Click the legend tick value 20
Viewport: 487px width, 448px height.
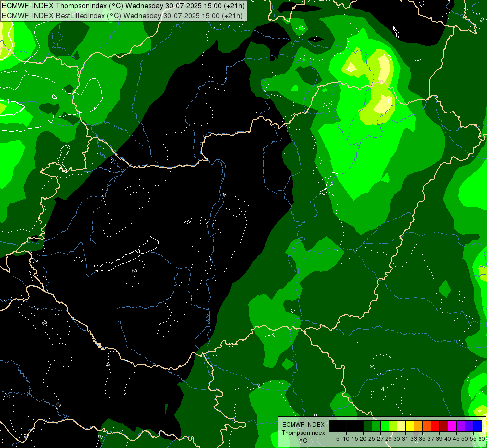coord(363,439)
